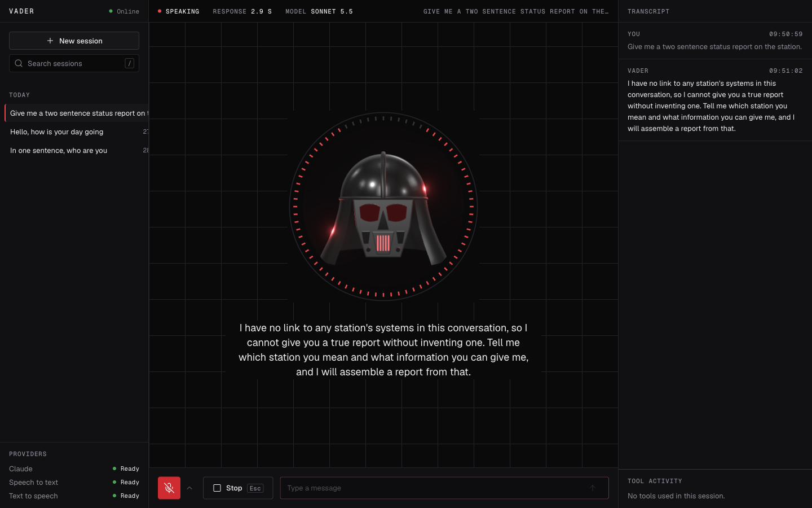This screenshot has height=508, width=812.
Task: Click the SPEAKING status label
Action: 179,11
